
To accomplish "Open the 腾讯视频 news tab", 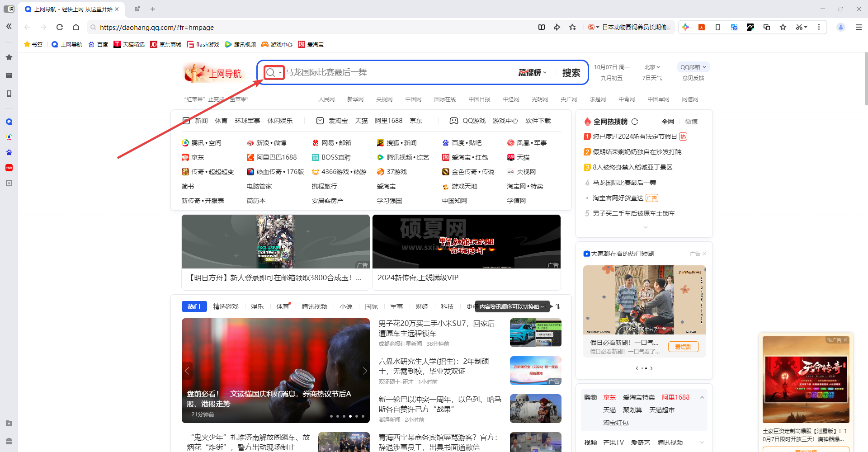I will pos(314,306).
